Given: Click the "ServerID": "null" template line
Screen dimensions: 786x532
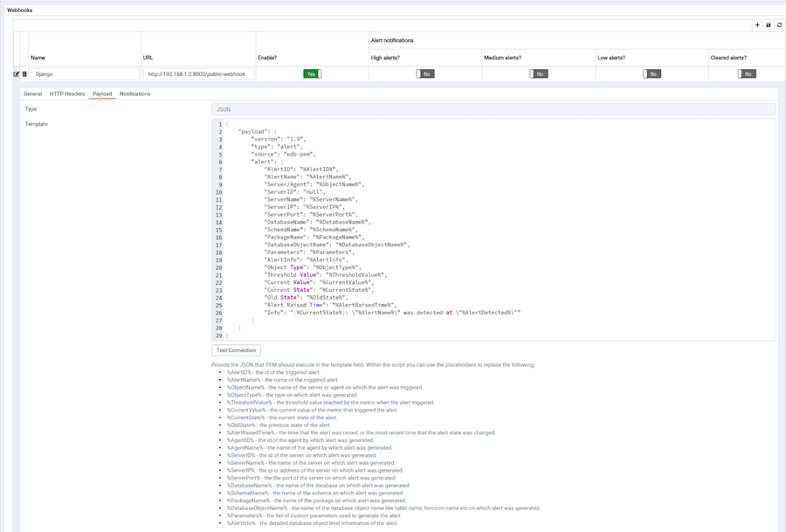Looking at the screenshot, I should point(295,192).
